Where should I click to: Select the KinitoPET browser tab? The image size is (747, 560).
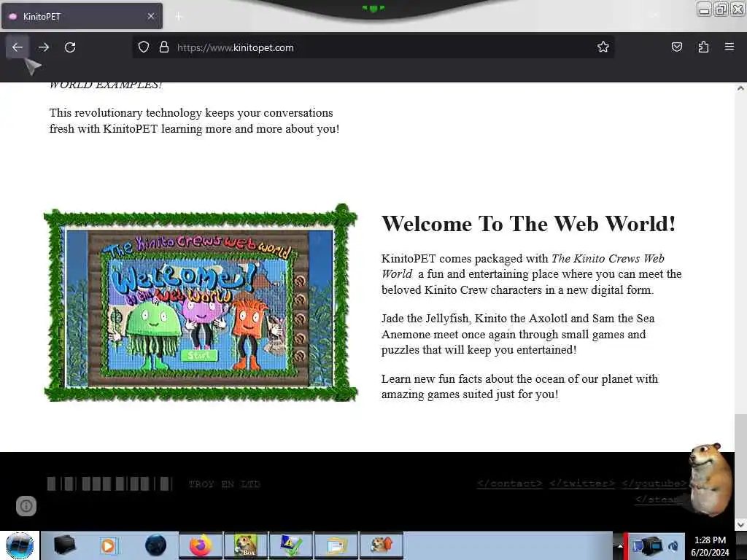tap(82, 16)
